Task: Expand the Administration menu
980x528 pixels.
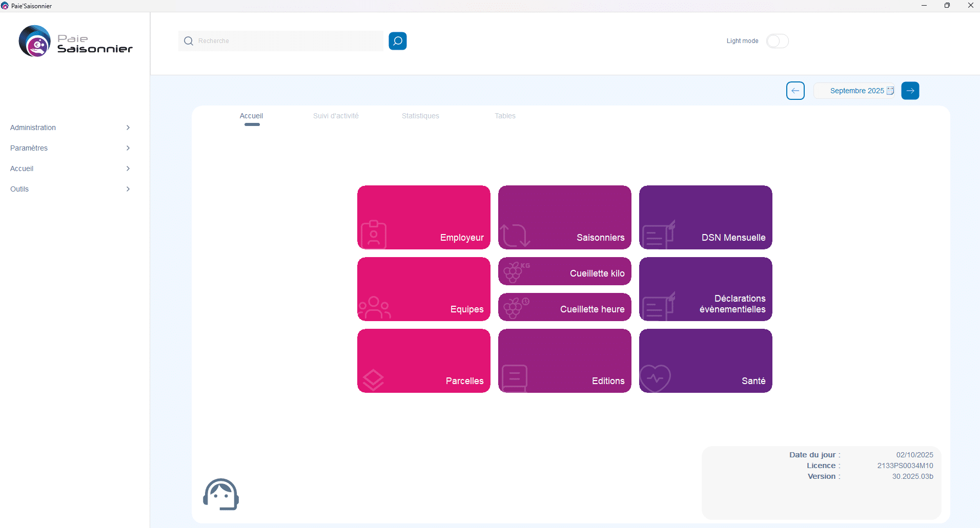Action: tap(70, 128)
